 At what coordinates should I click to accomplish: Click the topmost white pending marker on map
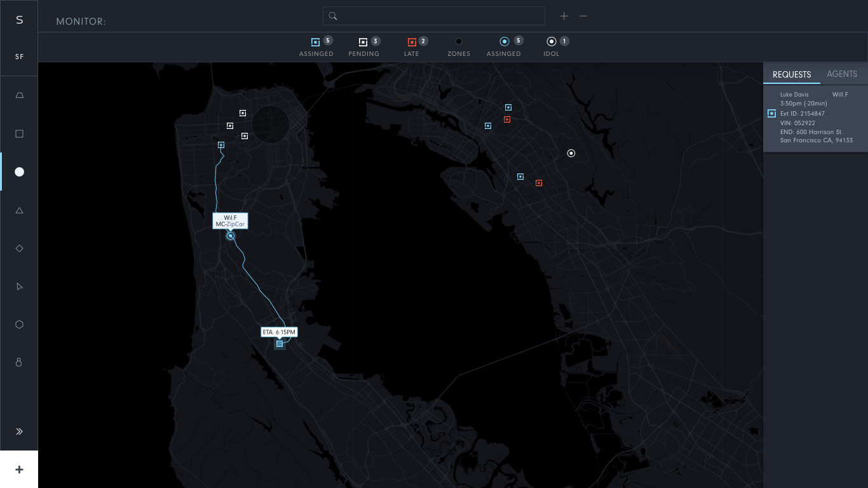tap(243, 113)
